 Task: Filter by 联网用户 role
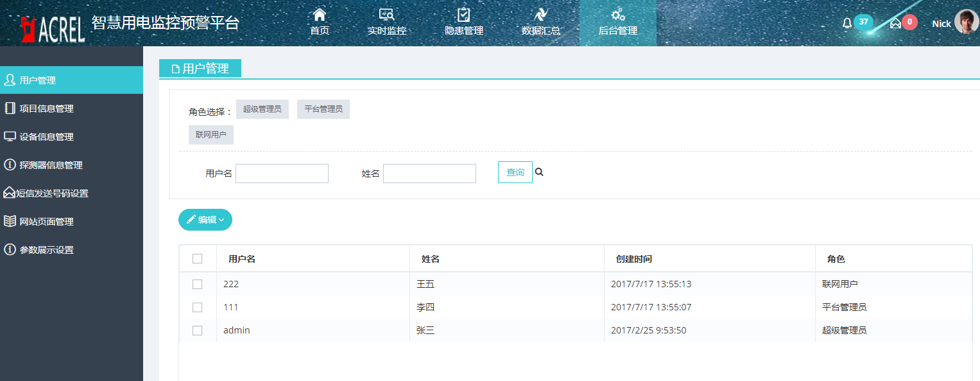(x=211, y=135)
